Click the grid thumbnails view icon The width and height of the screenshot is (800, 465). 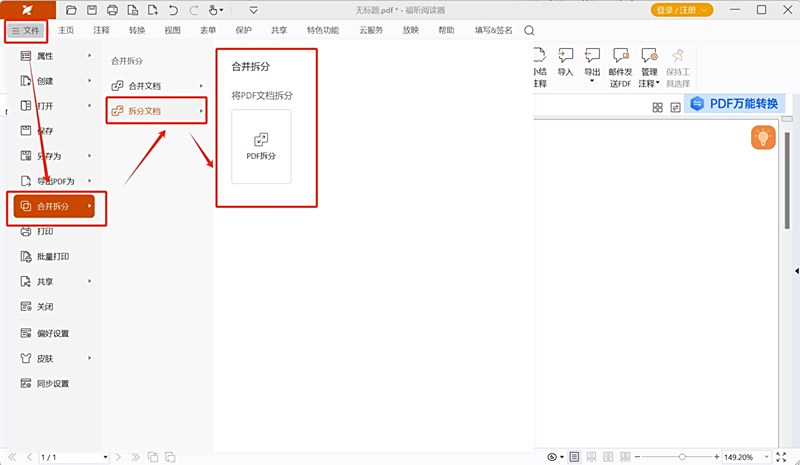pyautogui.click(x=658, y=107)
